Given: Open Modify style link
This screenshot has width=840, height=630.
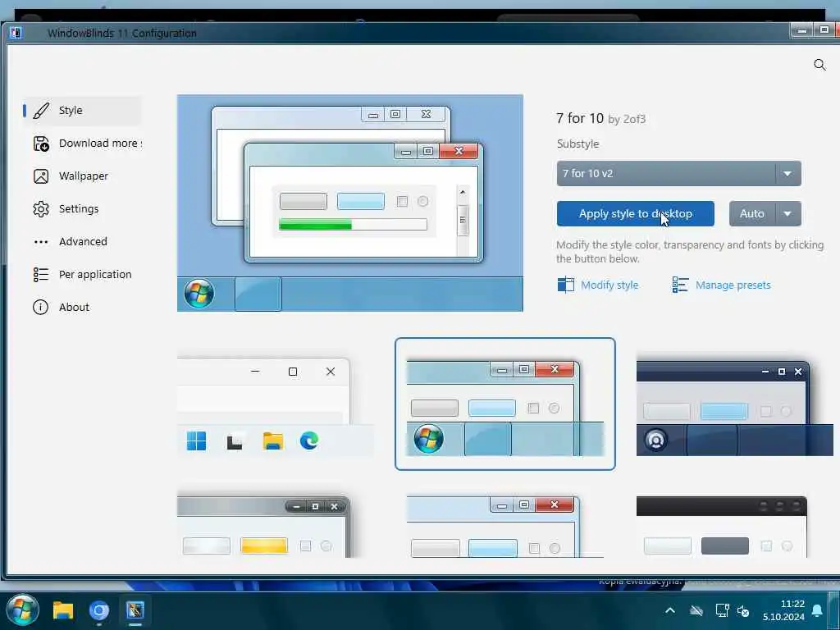Looking at the screenshot, I should [609, 285].
